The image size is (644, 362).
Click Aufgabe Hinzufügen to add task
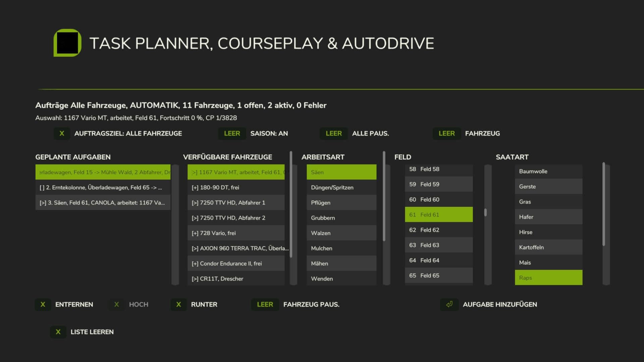coord(500,304)
